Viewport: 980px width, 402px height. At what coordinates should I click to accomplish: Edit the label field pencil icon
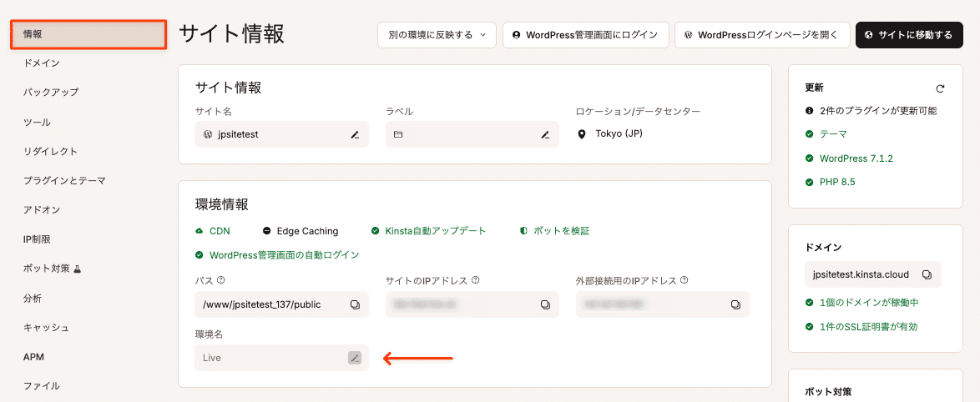click(x=545, y=134)
